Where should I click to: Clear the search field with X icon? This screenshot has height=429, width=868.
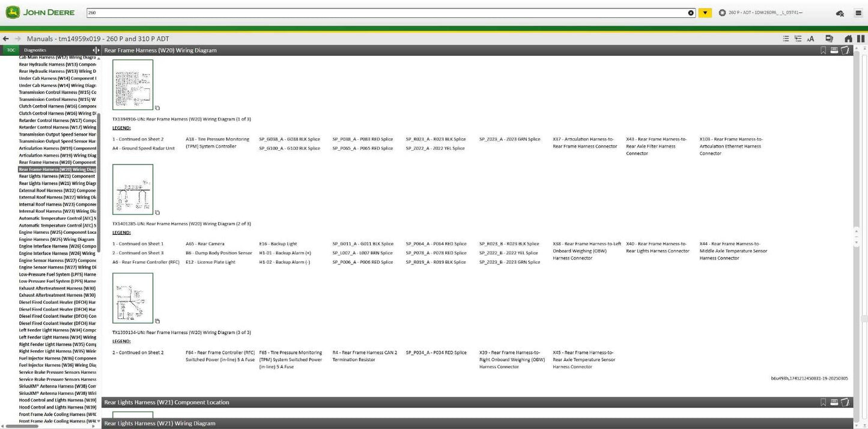(691, 13)
